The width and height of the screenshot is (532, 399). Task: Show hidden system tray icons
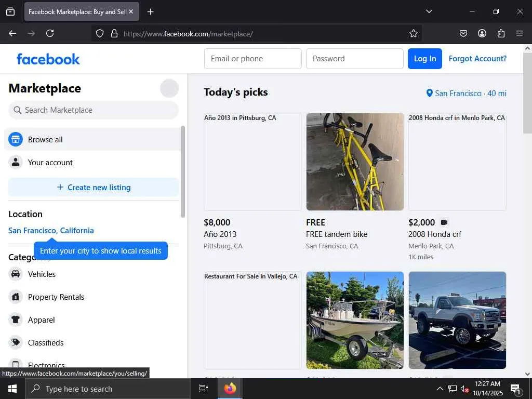440,389
